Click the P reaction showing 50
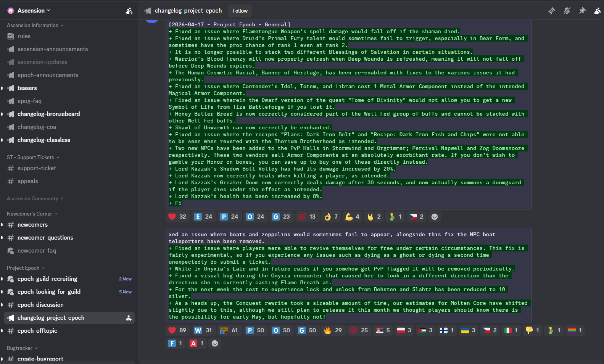The height and width of the screenshot is (364, 604). coord(255,330)
